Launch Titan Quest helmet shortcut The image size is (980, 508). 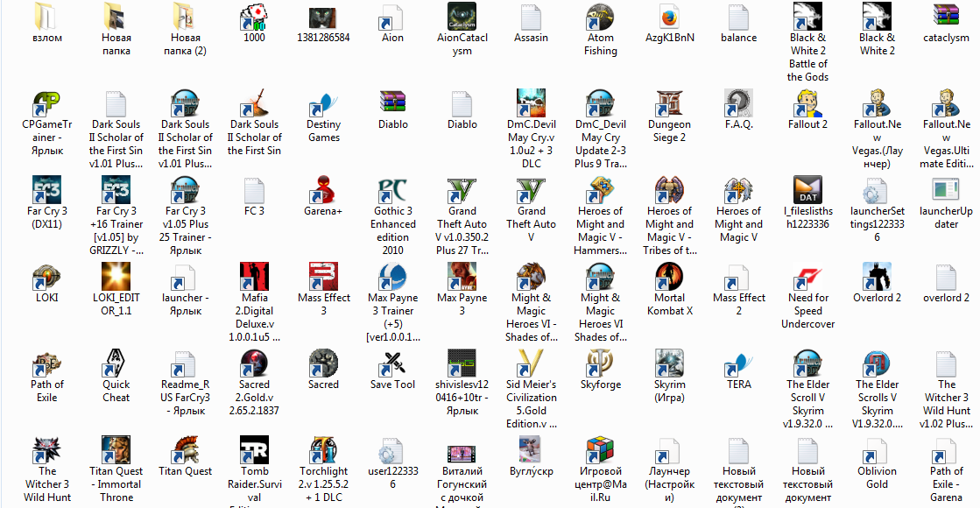186,450
